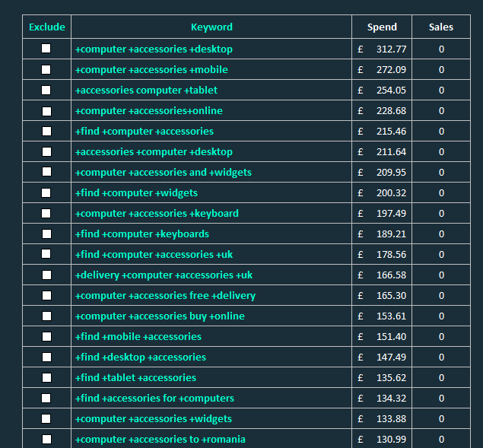Select exclude checkbox for '+computer +accessories +keyboard'

click(46, 213)
